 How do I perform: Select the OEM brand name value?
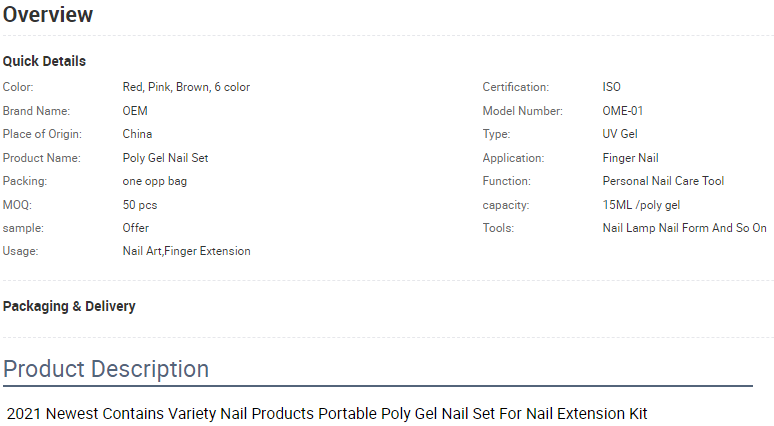(x=135, y=111)
